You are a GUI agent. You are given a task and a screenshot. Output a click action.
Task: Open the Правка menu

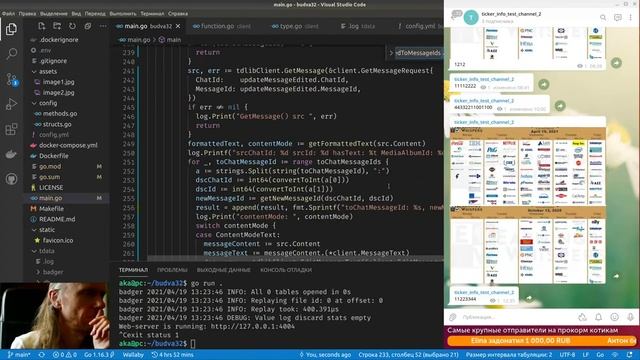[x=27, y=13]
